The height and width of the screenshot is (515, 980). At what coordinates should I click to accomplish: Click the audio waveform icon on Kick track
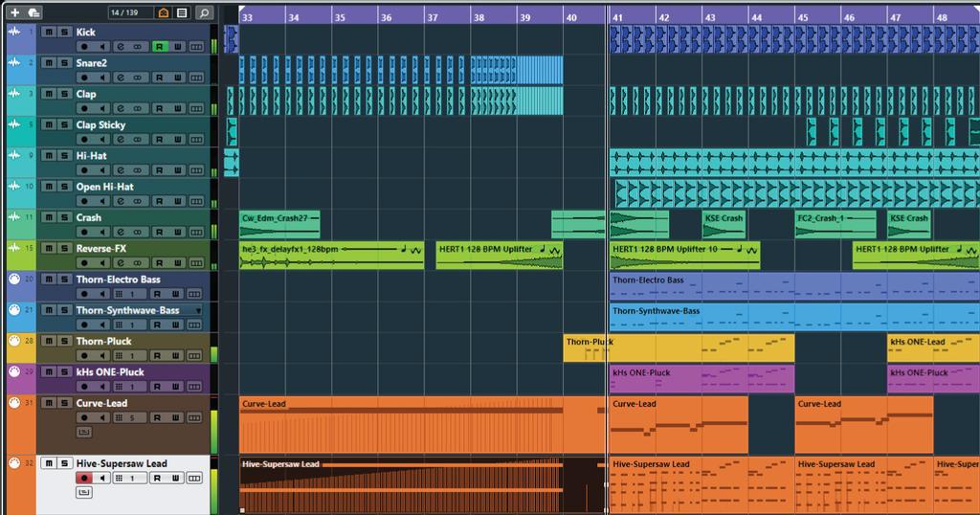point(14,32)
